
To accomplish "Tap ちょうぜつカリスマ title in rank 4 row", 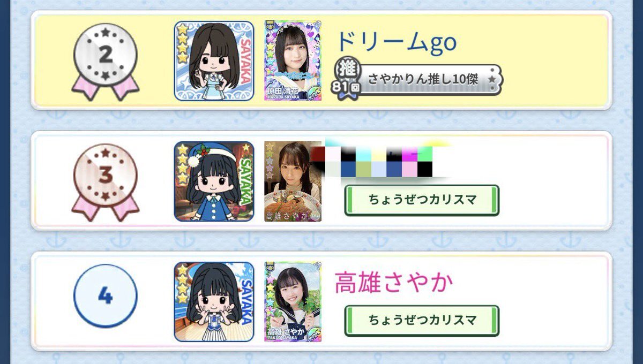I will click(x=422, y=321).
